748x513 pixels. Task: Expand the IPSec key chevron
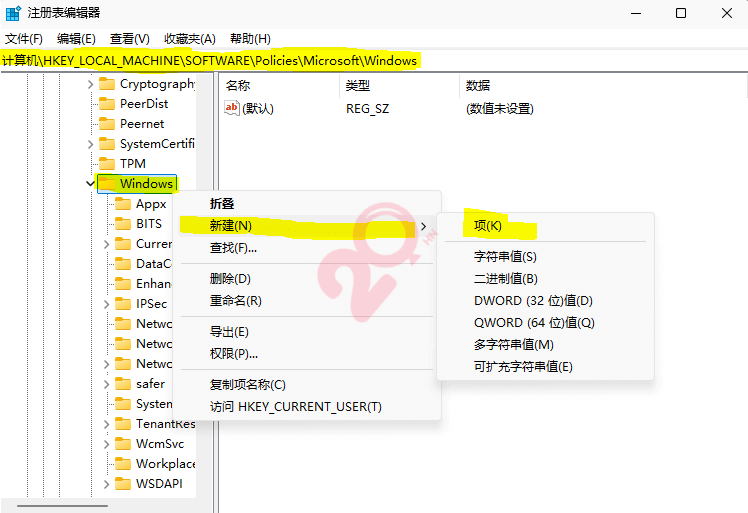click(x=107, y=304)
